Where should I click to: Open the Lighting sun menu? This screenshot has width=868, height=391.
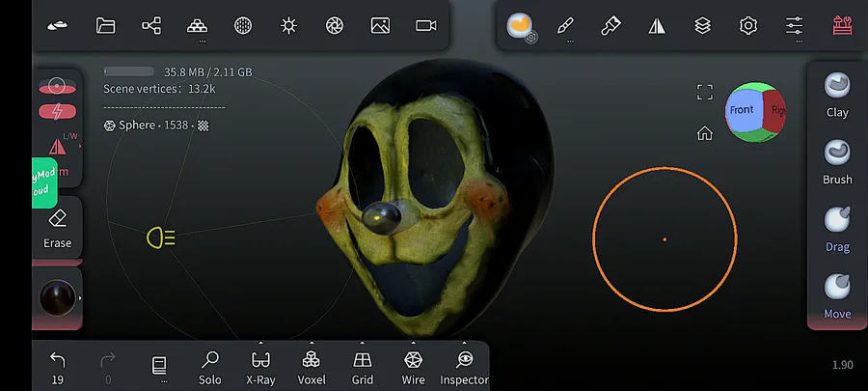289,25
